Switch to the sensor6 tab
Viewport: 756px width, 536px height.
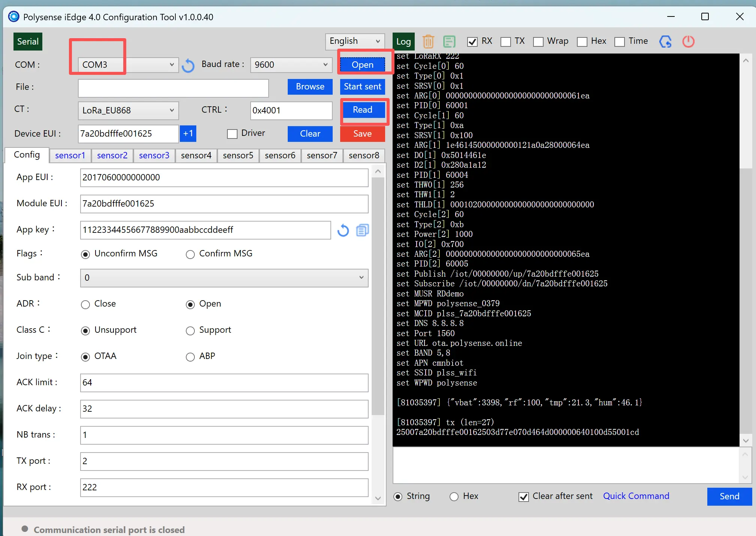tap(280, 155)
